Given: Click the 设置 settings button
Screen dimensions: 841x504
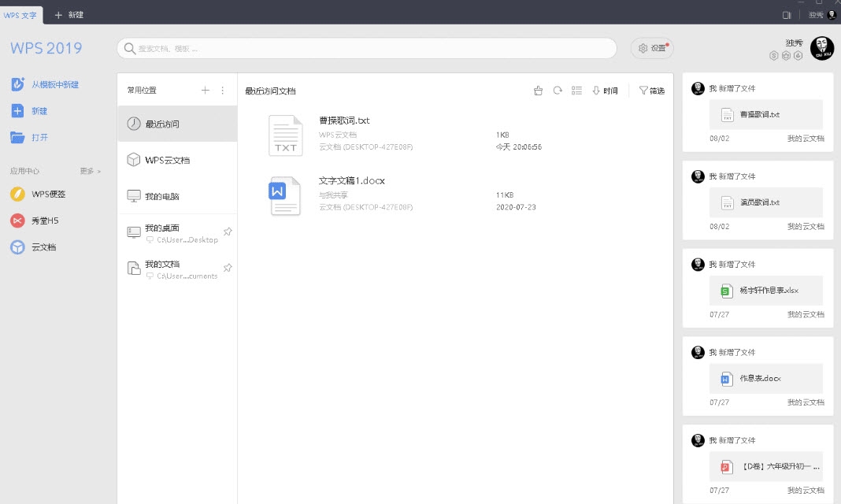Looking at the screenshot, I should pyautogui.click(x=652, y=48).
